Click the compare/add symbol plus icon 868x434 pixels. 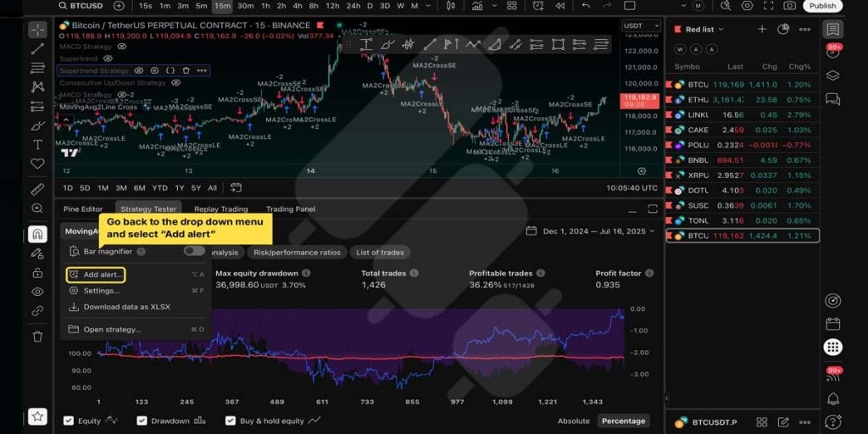pyautogui.click(x=119, y=6)
